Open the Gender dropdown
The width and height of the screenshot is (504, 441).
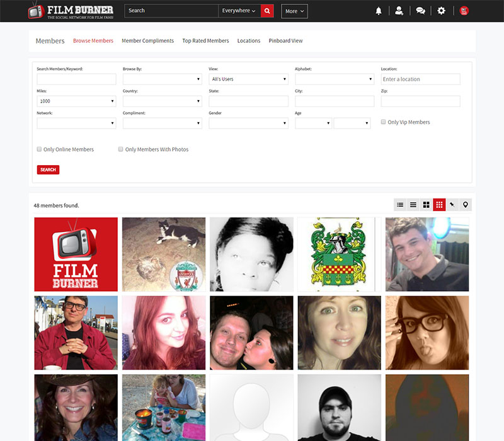tap(248, 123)
